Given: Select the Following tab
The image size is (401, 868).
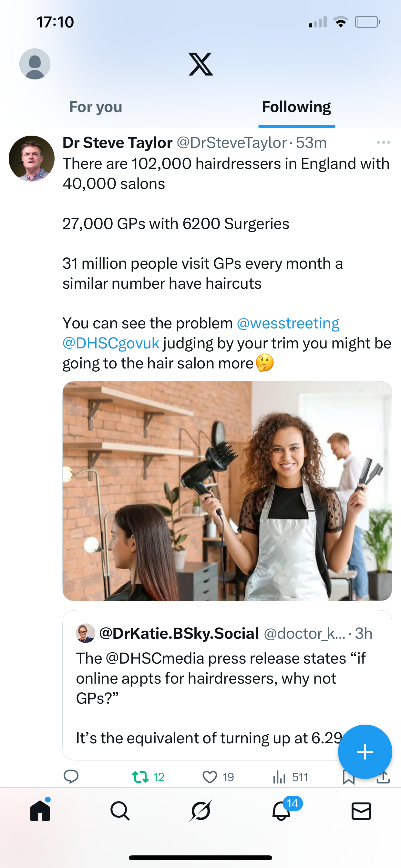Looking at the screenshot, I should (x=296, y=107).
